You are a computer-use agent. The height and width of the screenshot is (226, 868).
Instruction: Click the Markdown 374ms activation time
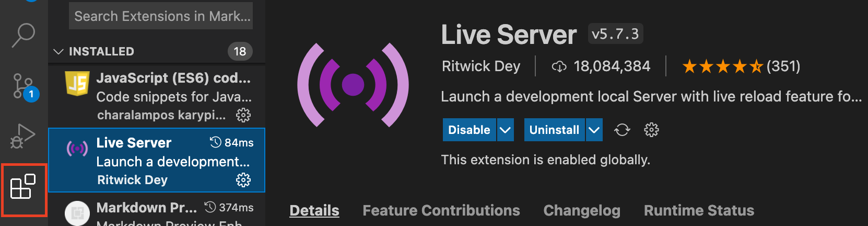pyautogui.click(x=229, y=207)
